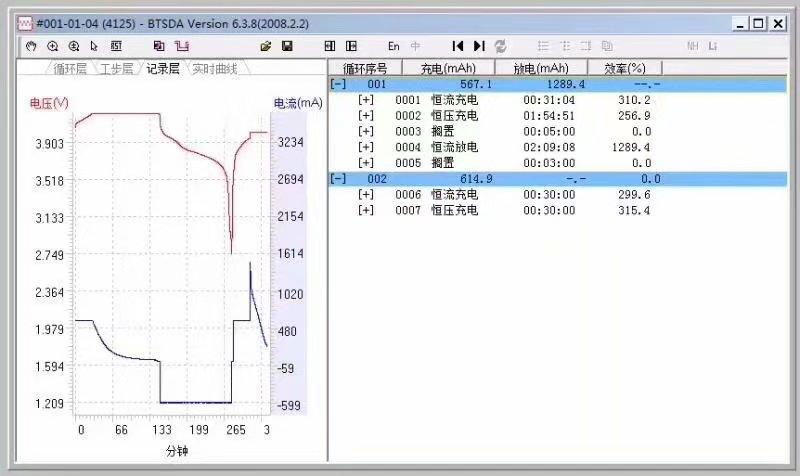Viewport: 800px width, 476px height.
Task: Collapse cycle 001 with its [-] toggle
Action: click(338, 84)
